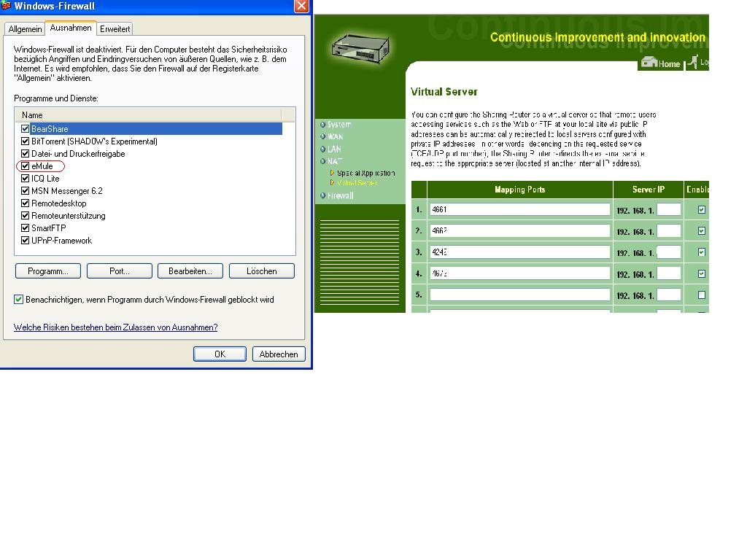Click the Home link in router header
This screenshot has width=747, height=560.
click(670, 64)
